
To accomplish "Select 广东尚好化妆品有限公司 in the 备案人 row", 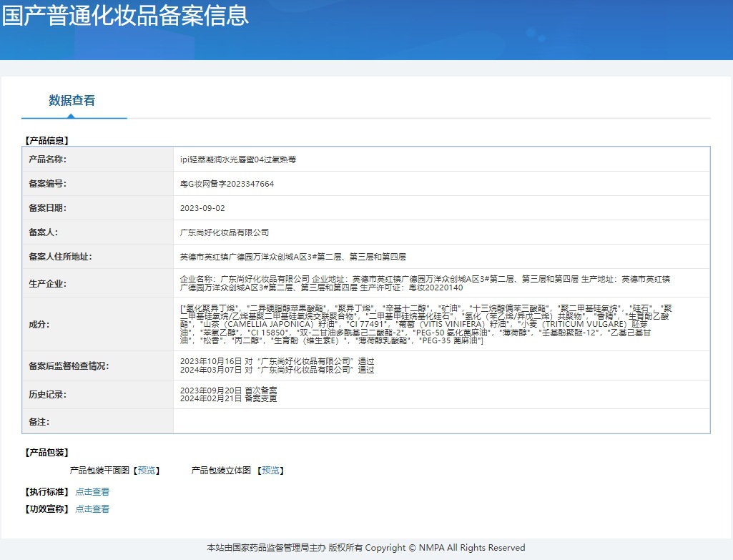I will coord(225,232).
